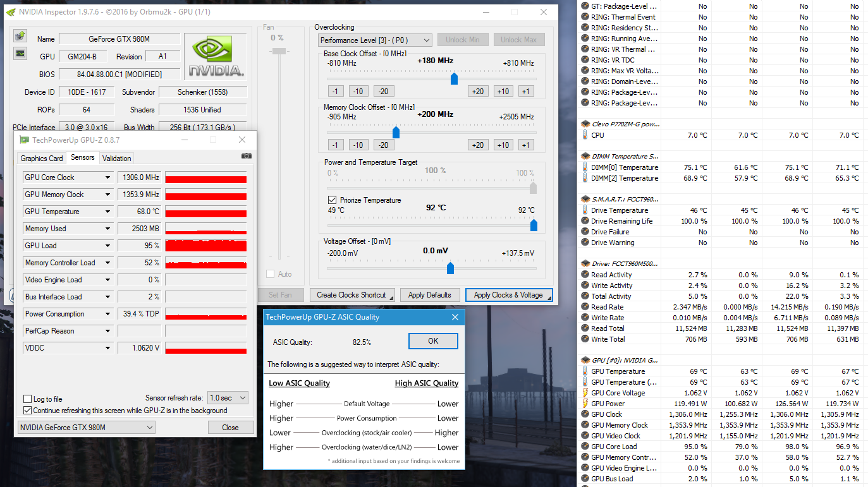Select the Sensors tab in GPU-Z
Screen dimensions: 868x487
click(x=83, y=157)
